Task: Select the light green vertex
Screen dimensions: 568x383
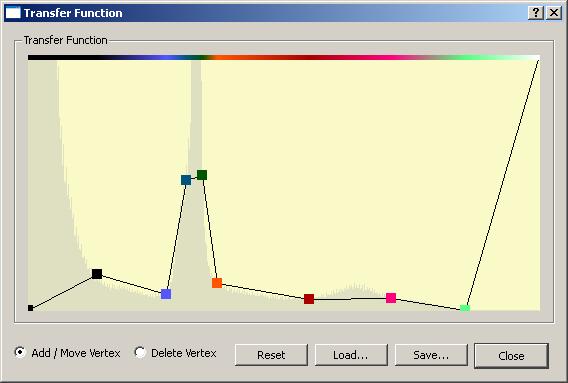Action: coord(465,308)
